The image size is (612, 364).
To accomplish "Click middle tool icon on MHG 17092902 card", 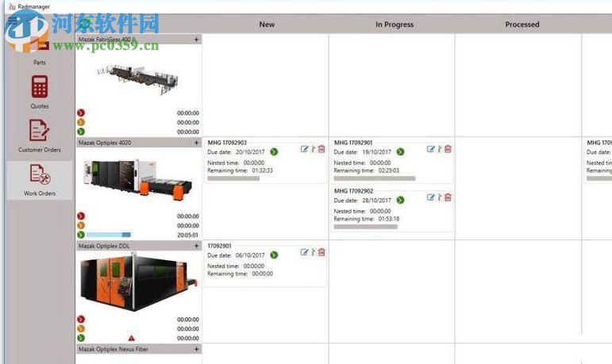I will click(x=440, y=197).
